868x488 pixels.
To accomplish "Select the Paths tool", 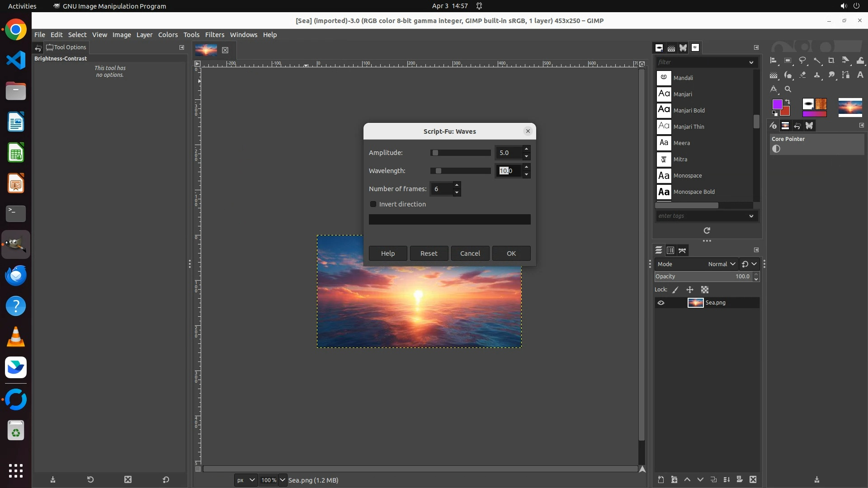I will 846,75.
